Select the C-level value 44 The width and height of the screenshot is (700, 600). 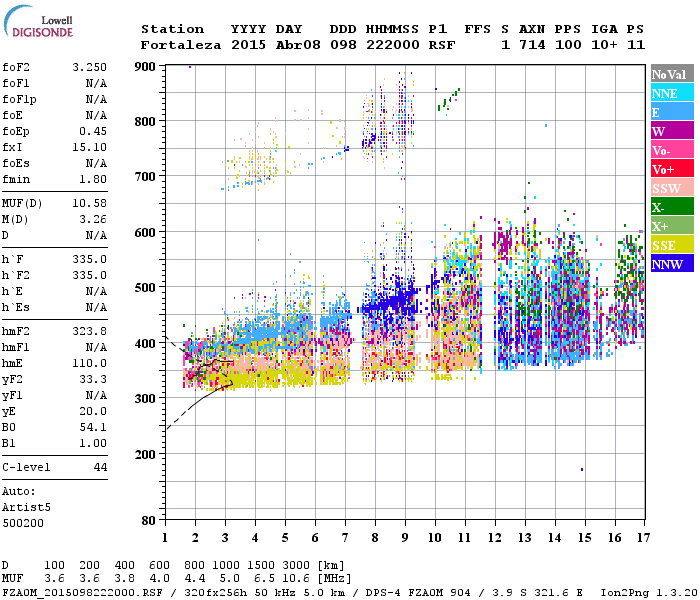pyautogui.click(x=100, y=467)
